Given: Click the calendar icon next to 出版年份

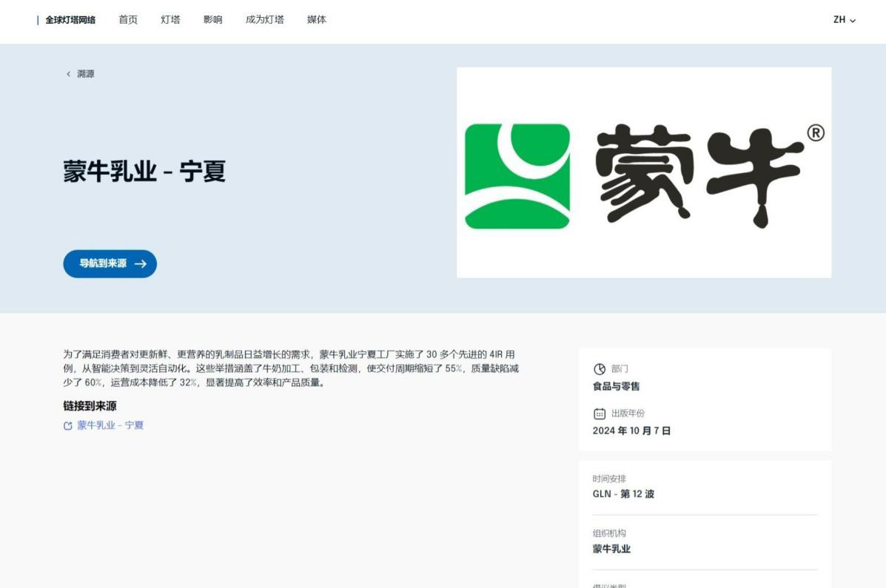Looking at the screenshot, I should 600,413.
